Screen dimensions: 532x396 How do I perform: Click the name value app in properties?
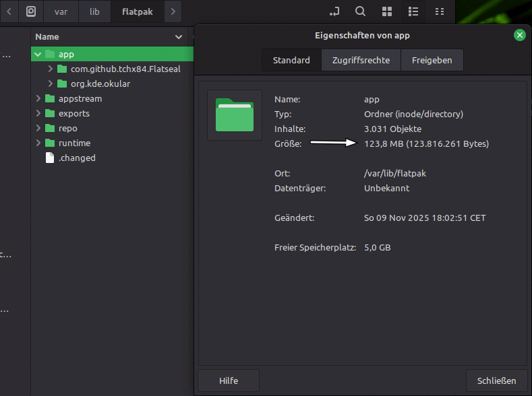point(372,100)
